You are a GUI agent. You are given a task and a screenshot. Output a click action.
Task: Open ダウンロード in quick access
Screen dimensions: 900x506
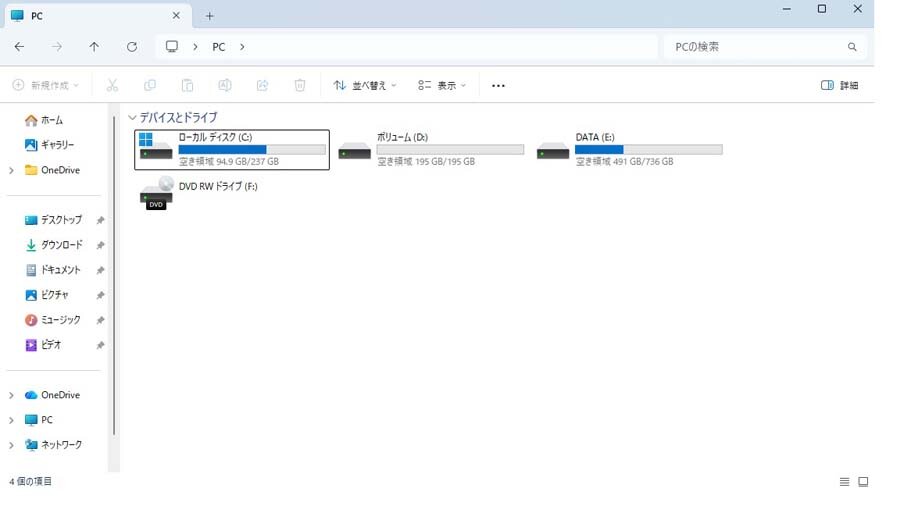[x=54, y=245]
